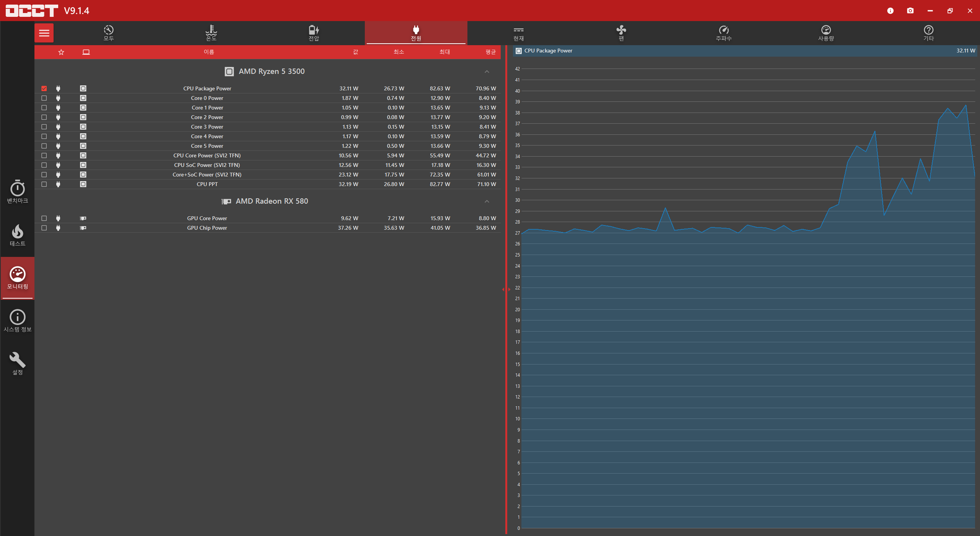Check the GPU Chip Power checkbox
Viewport: 980px width, 536px height.
point(44,228)
